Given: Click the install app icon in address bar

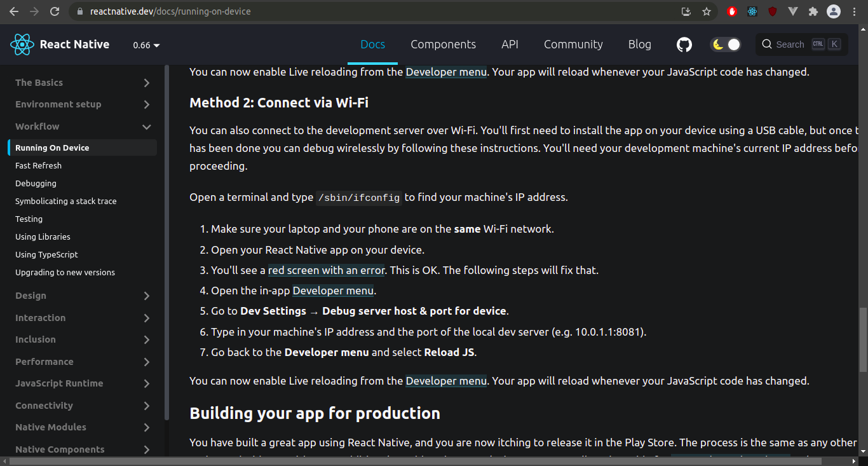Looking at the screenshot, I should (686, 11).
